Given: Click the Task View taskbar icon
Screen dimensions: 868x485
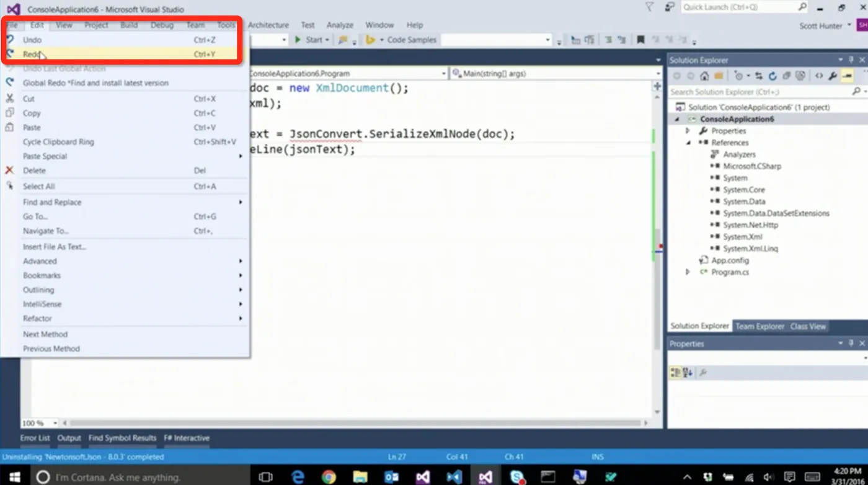Looking at the screenshot, I should [x=265, y=476].
